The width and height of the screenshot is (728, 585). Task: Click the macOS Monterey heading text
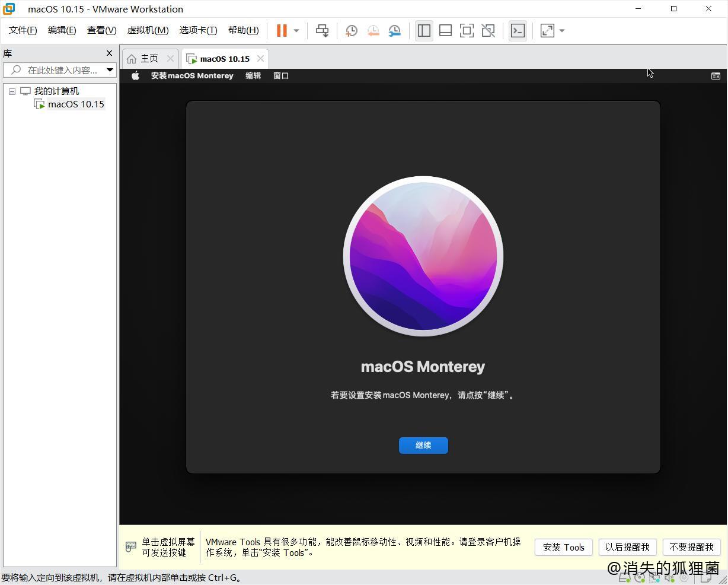(x=423, y=367)
